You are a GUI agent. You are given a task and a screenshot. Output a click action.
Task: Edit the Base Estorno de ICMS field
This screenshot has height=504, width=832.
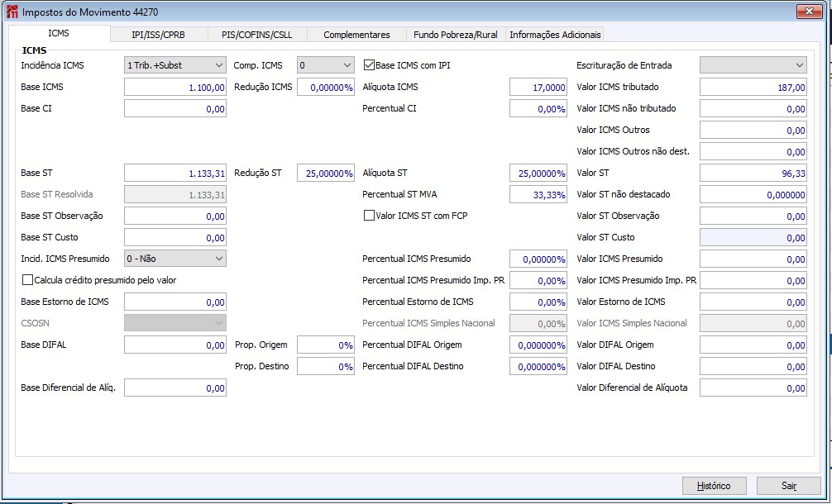(x=175, y=302)
